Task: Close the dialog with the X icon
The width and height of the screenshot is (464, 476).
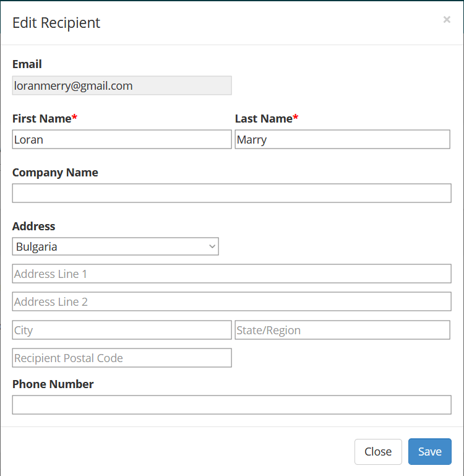Action: (x=447, y=20)
